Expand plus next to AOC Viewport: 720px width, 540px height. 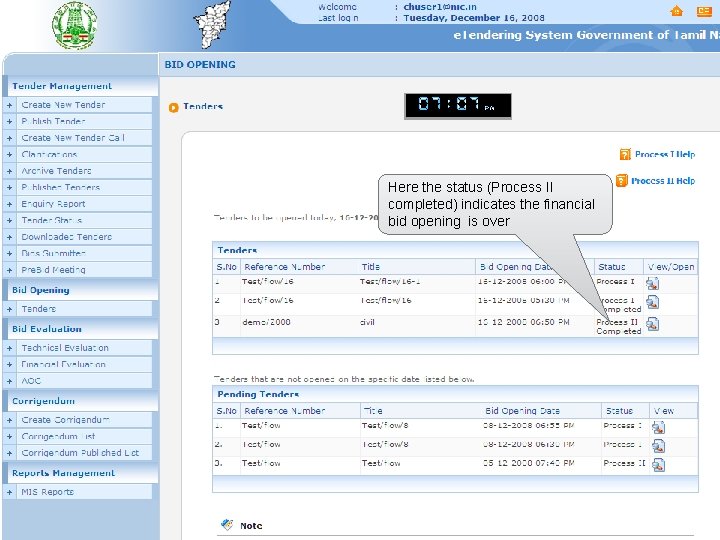(x=9, y=382)
